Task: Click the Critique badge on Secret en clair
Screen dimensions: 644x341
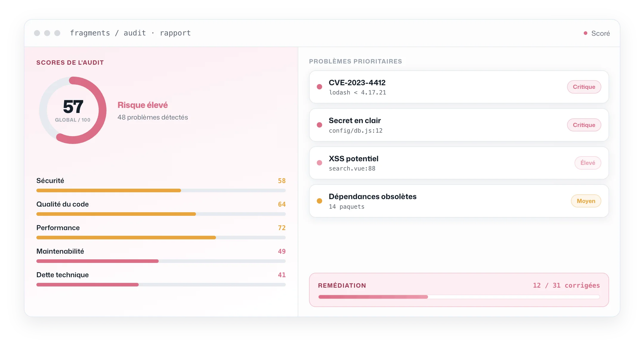Action: click(584, 125)
